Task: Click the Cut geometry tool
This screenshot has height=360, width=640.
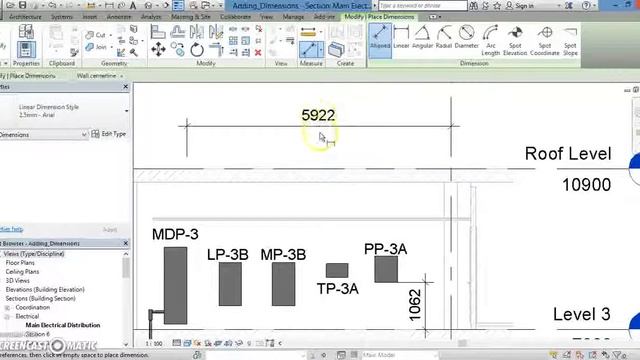Action: pos(96,35)
